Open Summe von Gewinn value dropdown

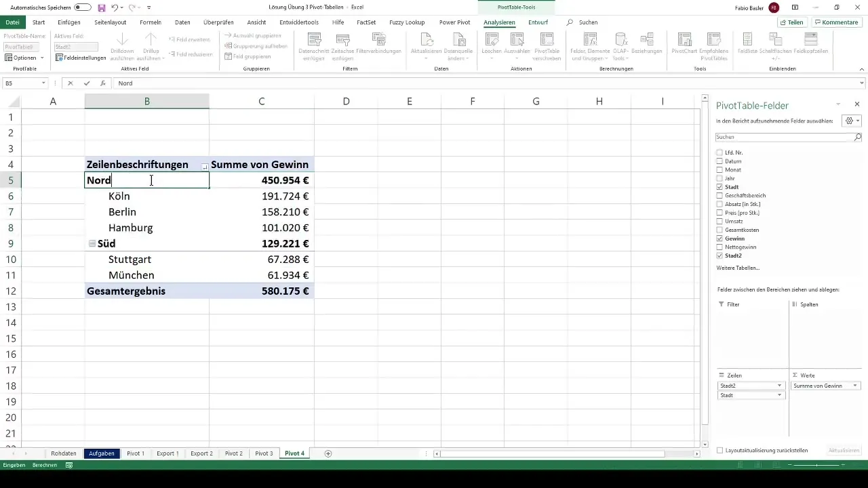855,386
